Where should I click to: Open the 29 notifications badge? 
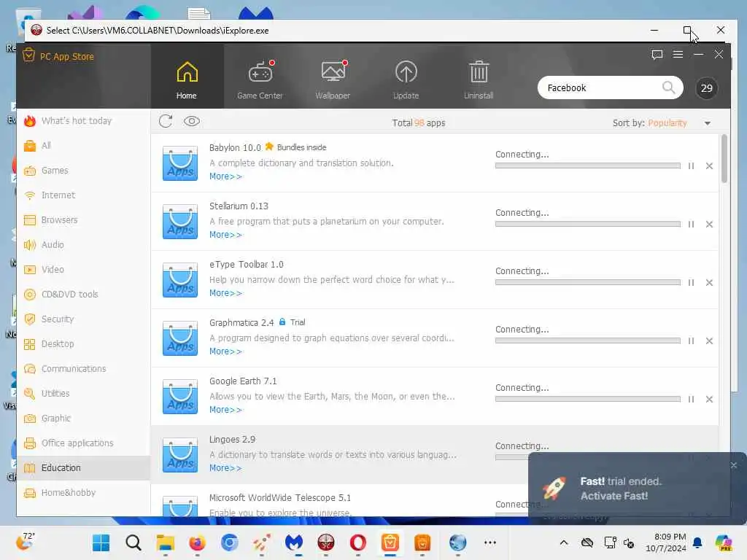[x=706, y=88]
